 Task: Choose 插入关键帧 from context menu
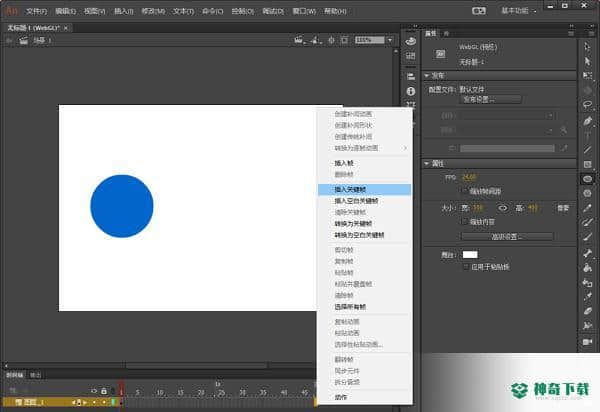(365, 189)
